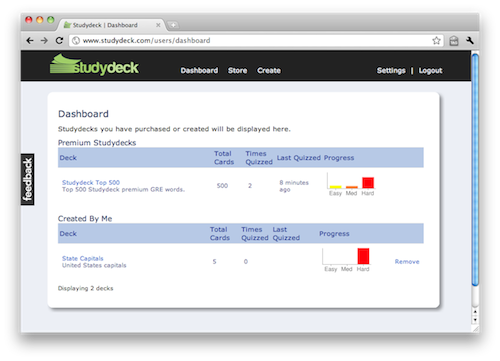Click the scrollbar up arrow
This screenshot has width=500, height=361.
[x=475, y=312]
